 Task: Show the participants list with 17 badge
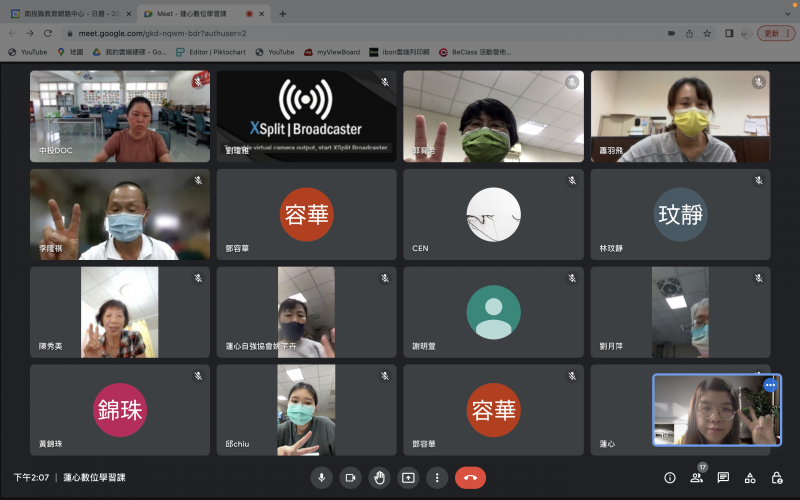click(696, 478)
